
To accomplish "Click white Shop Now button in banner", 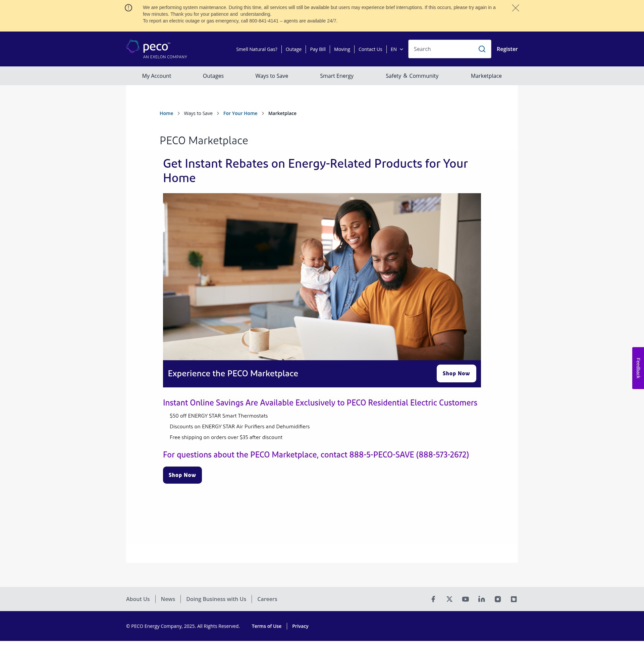I will coord(456,373).
